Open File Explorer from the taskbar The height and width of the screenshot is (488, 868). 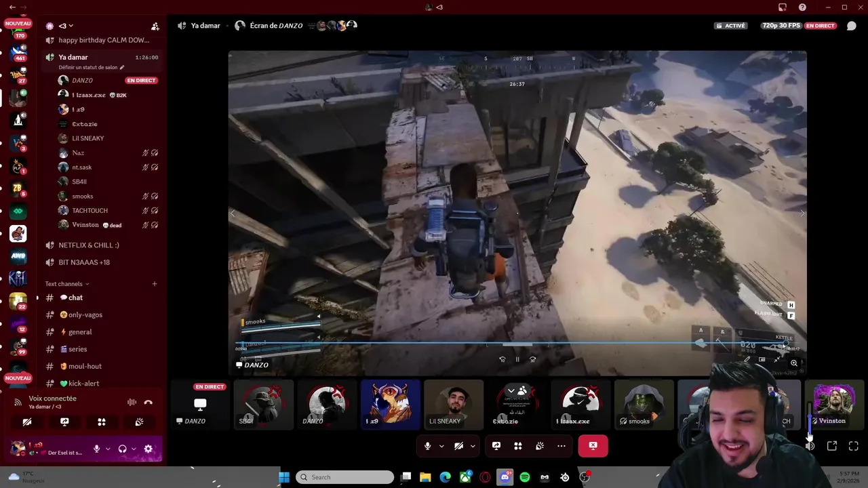425,477
